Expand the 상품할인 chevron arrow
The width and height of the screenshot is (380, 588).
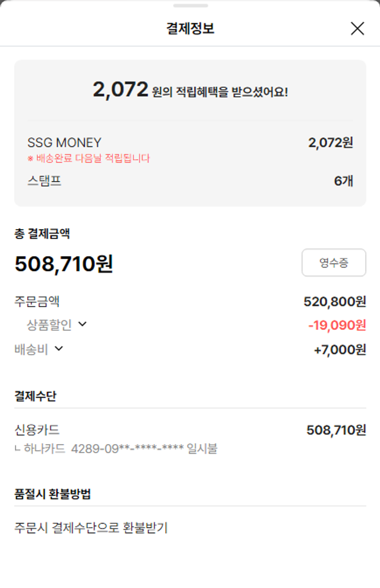tap(83, 324)
